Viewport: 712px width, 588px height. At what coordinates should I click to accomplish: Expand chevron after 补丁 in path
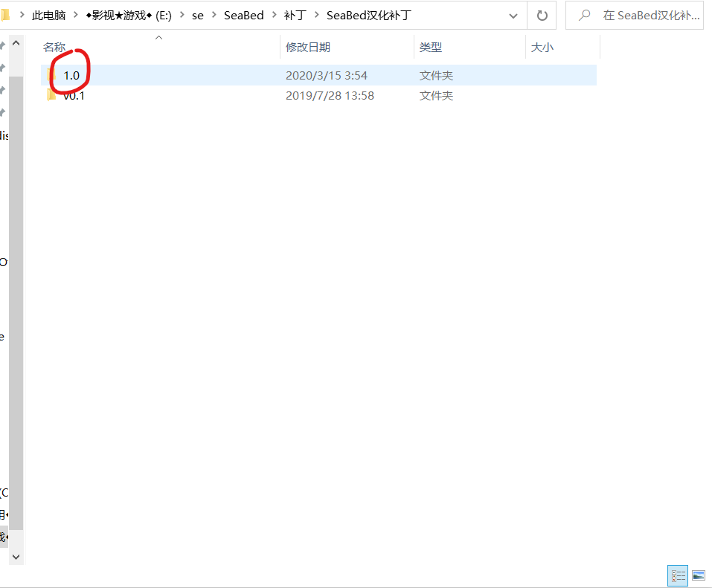tap(316, 16)
